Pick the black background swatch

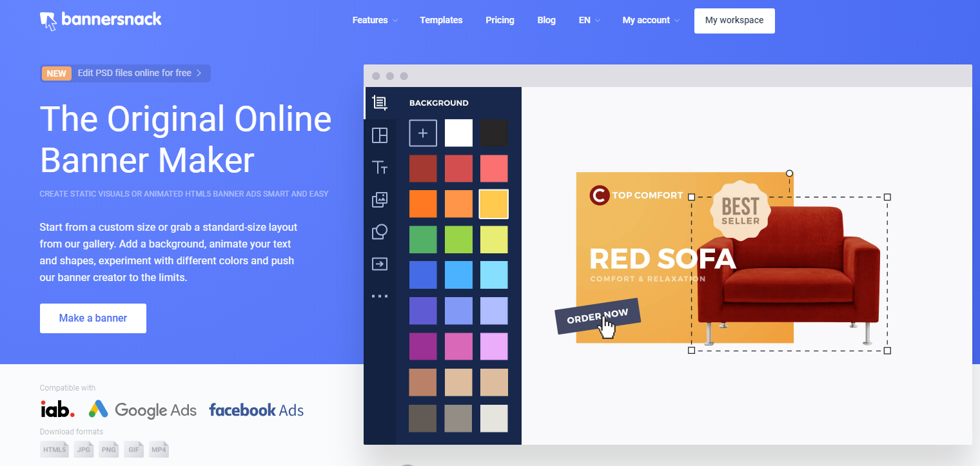(x=494, y=133)
